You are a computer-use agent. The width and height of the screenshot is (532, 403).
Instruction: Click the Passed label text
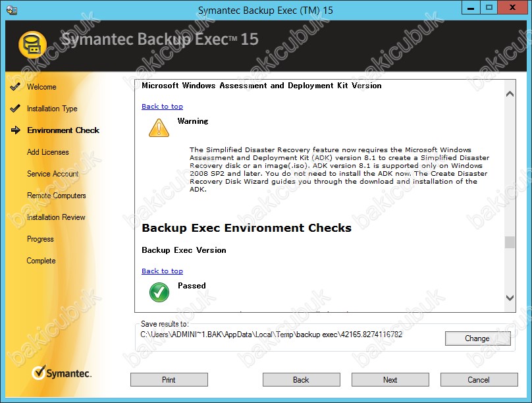pos(192,286)
